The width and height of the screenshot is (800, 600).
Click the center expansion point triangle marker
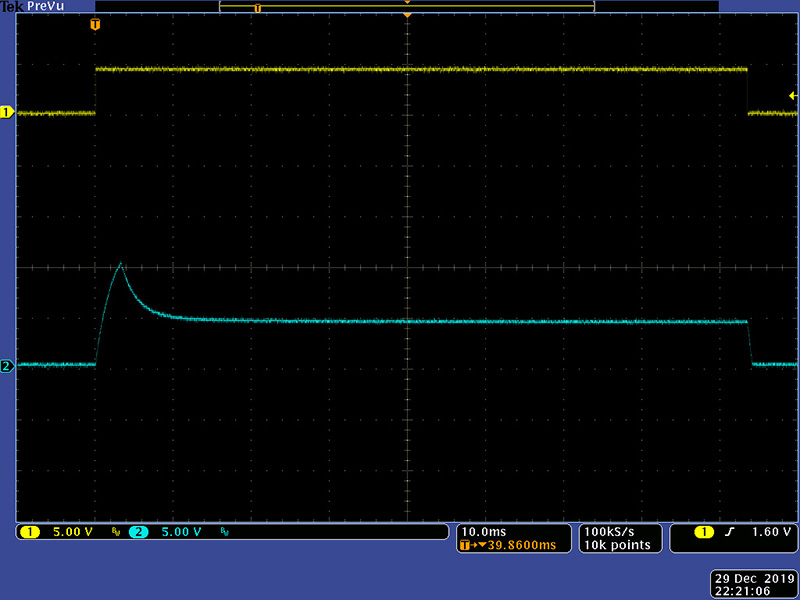tap(407, 16)
